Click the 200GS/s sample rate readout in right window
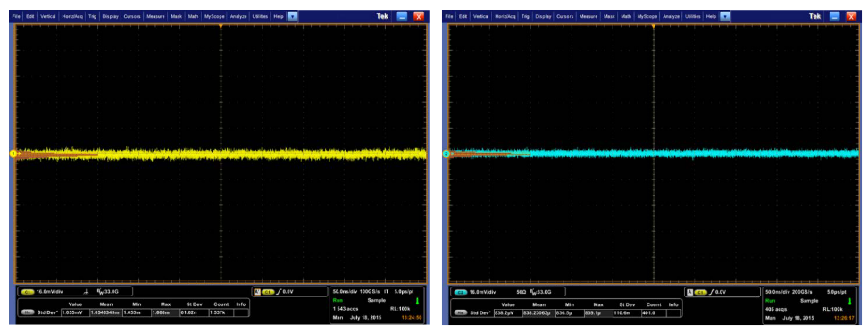This screenshot has width=868, height=333. [802, 292]
